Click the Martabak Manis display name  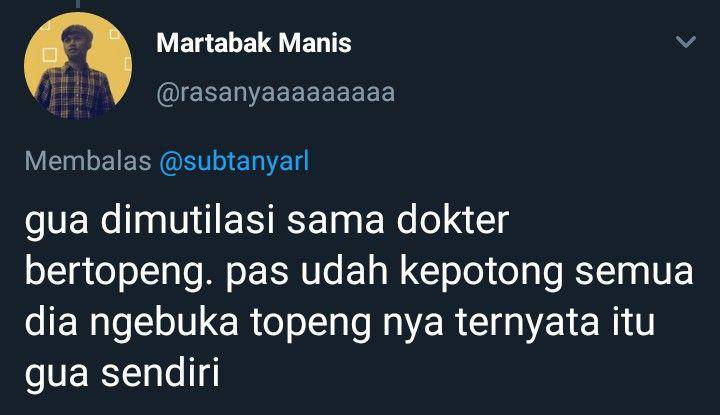pyautogui.click(x=254, y=43)
